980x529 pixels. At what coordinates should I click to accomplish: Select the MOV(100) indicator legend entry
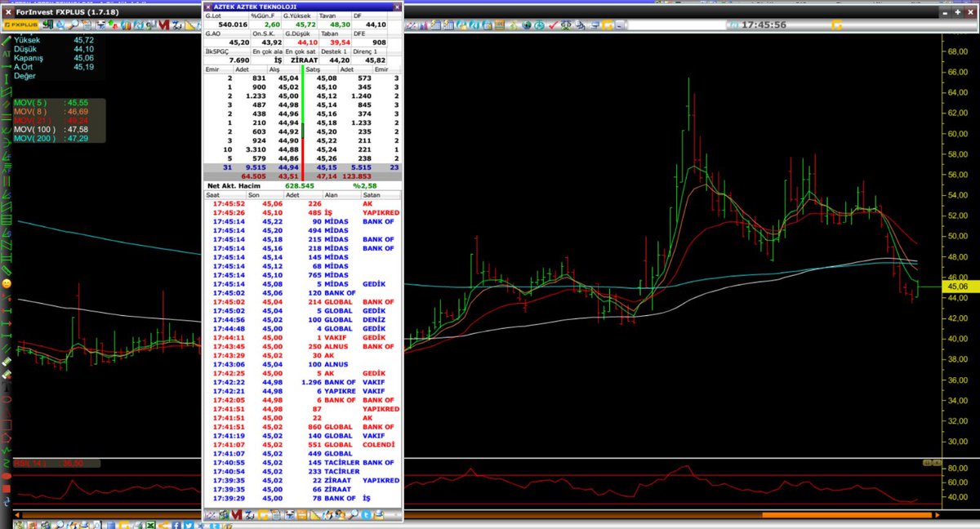pos(51,130)
